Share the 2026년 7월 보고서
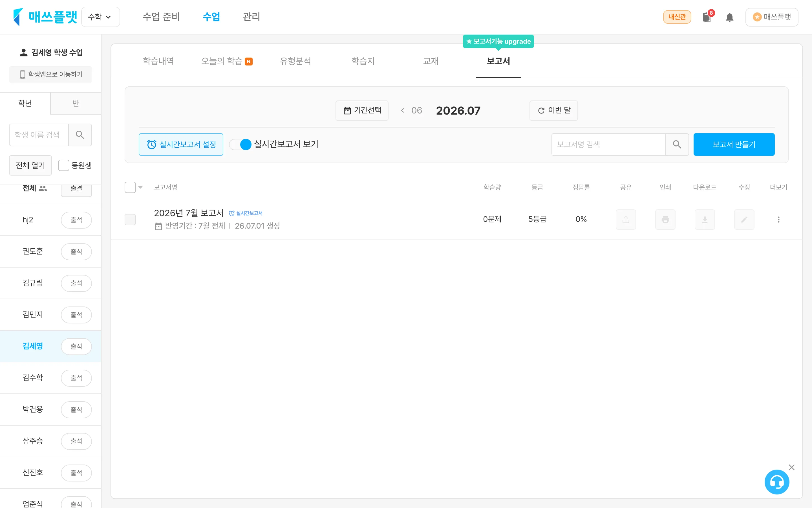812x508 pixels. tap(626, 220)
